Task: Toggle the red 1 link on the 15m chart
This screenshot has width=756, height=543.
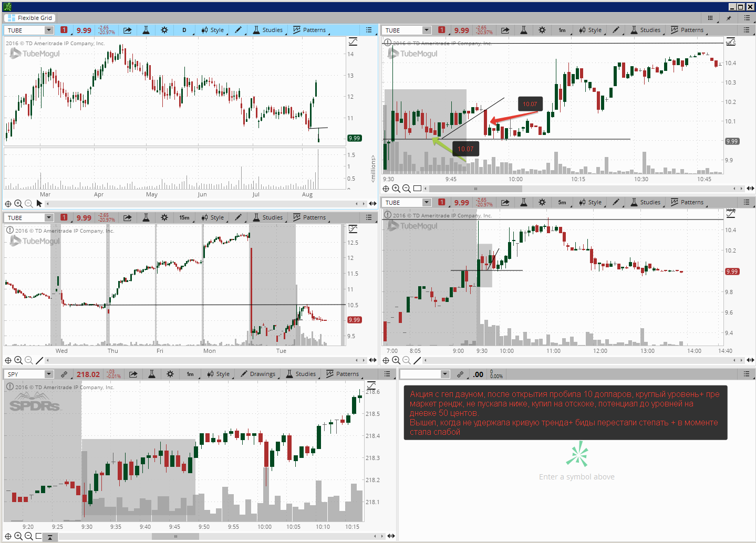Action: pos(64,217)
